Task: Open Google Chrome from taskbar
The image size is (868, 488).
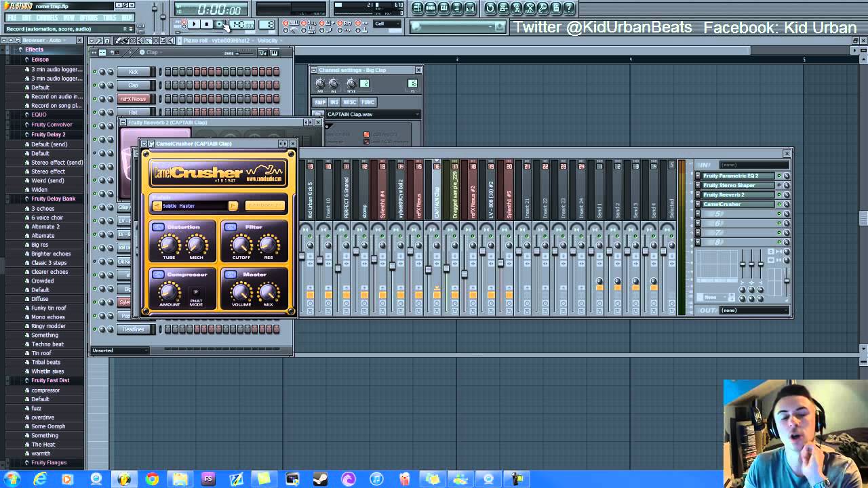Action: 152,479
